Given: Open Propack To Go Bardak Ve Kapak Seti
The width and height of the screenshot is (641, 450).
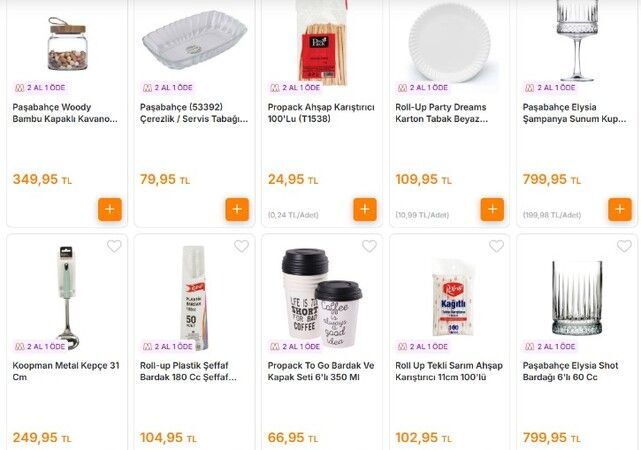Looking at the screenshot, I should pos(321,371).
